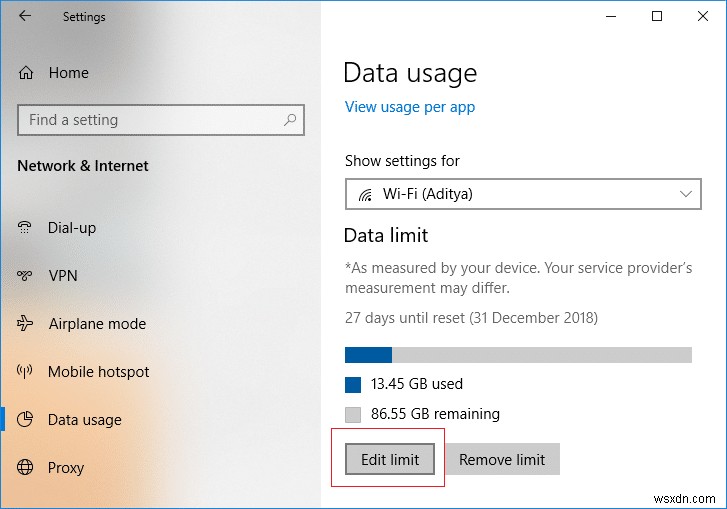727x509 pixels.
Task: Click the blue used-data legend swatch
Action: tap(352, 384)
